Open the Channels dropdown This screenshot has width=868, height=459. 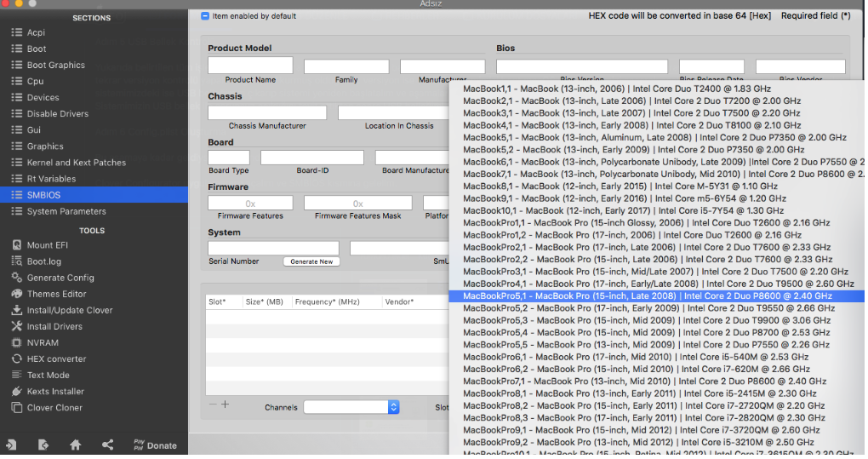pos(351,407)
